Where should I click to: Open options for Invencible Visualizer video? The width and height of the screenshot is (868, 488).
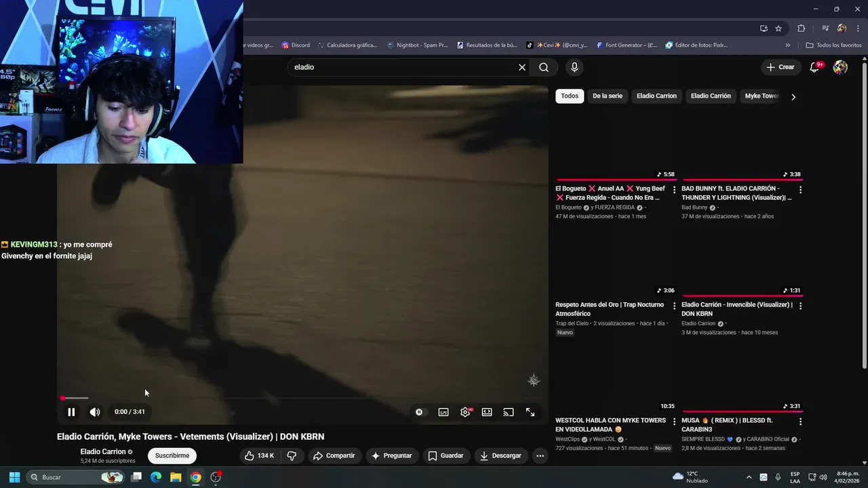coord(800,306)
